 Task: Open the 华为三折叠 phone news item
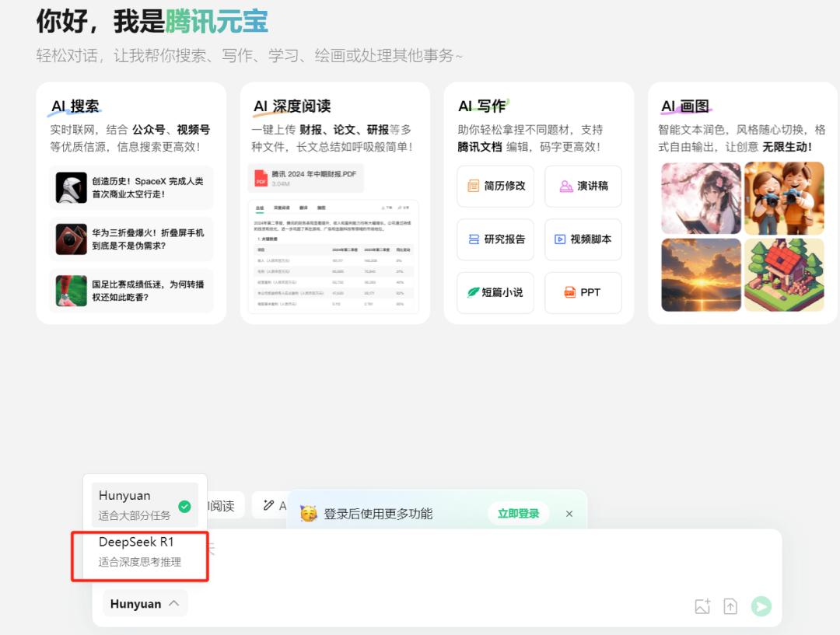131,239
